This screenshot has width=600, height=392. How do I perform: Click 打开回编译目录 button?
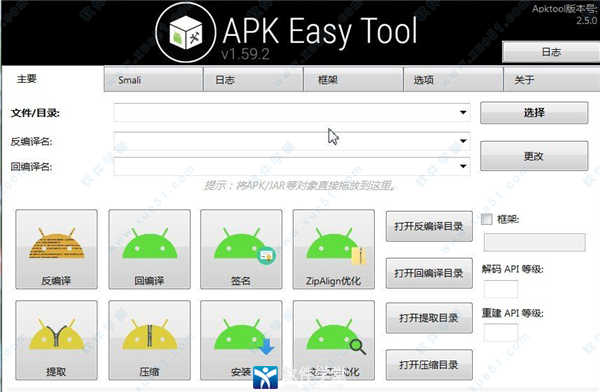point(429,273)
